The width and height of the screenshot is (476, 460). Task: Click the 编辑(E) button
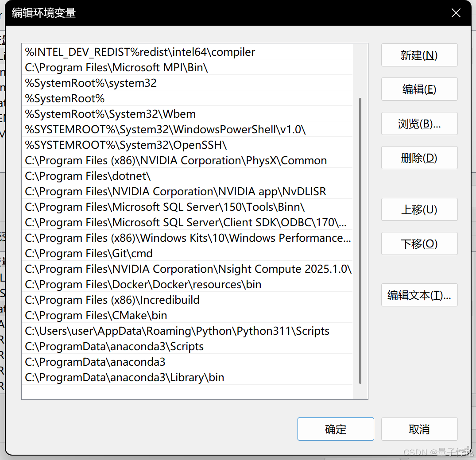tap(419, 89)
